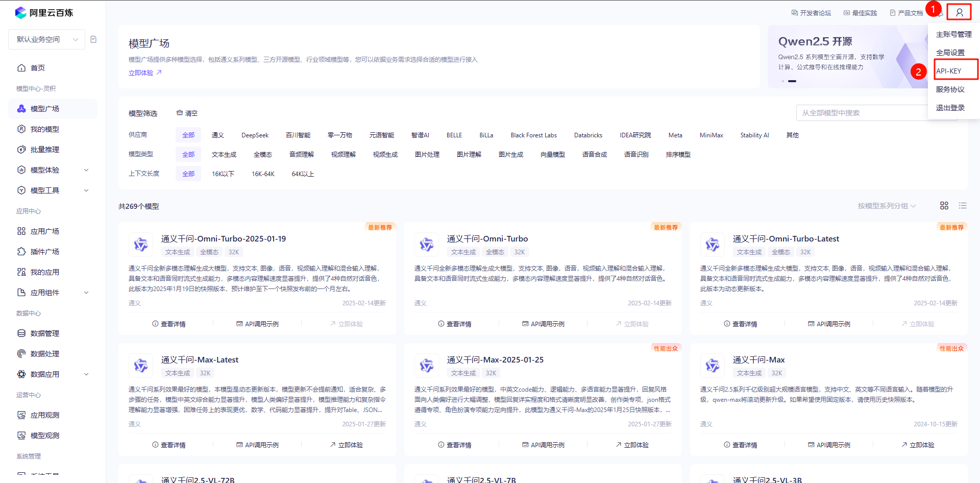Click 立即体验 on 通义千问-Max-Latest card

346,445
